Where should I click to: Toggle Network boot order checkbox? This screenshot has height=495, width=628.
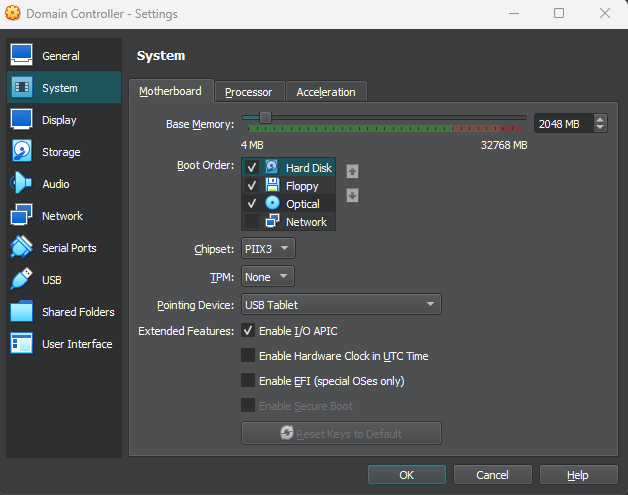click(252, 222)
